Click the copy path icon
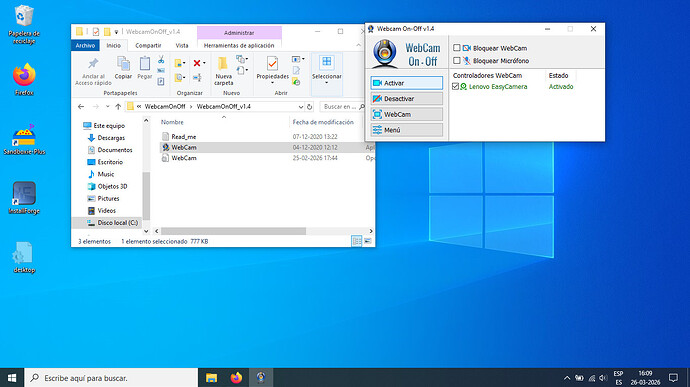 161,70
